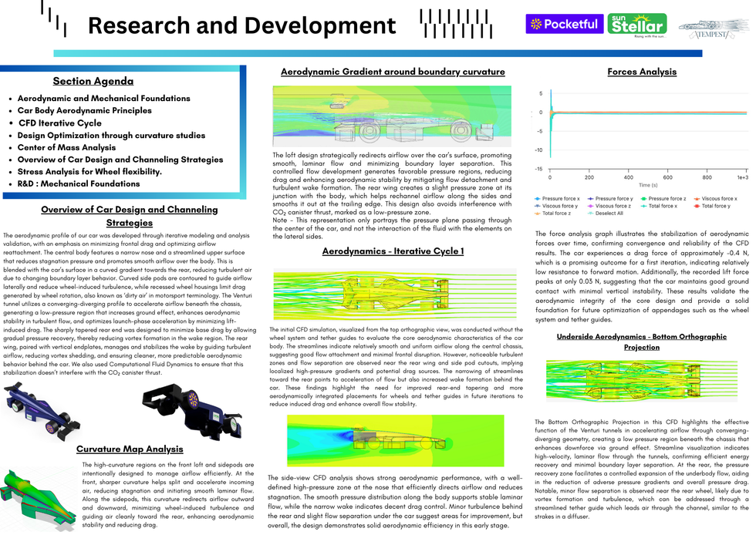Click the underlined 'Overview of Car Design and Channeling Strategies' heading
Image resolution: width=756 pixels, height=535 pixels.
click(x=130, y=216)
